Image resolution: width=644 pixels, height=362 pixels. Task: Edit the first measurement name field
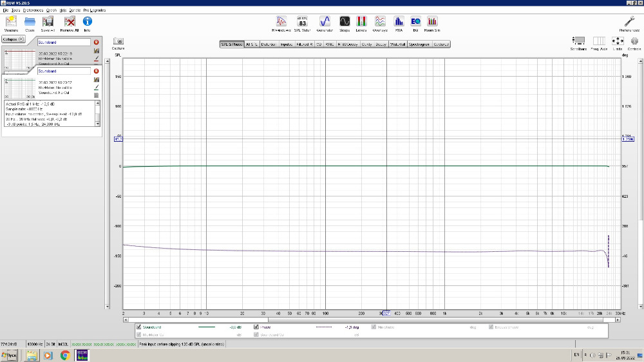(x=64, y=43)
